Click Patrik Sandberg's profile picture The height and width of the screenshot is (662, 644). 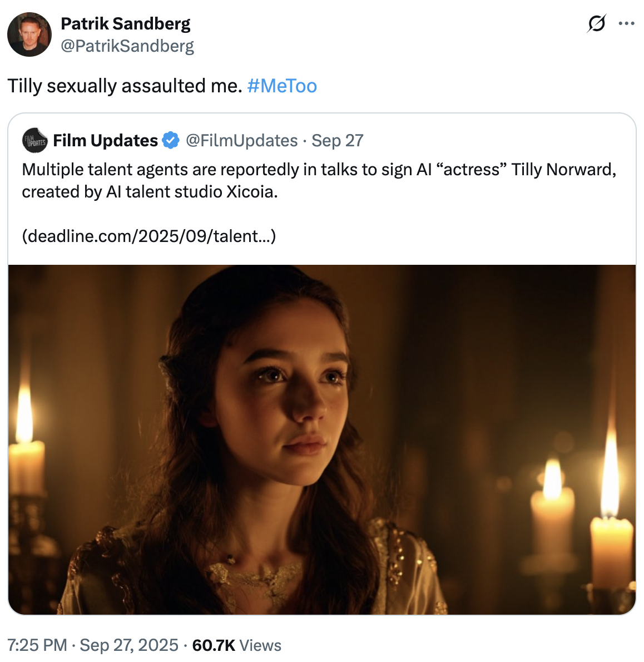(x=29, y=34)
